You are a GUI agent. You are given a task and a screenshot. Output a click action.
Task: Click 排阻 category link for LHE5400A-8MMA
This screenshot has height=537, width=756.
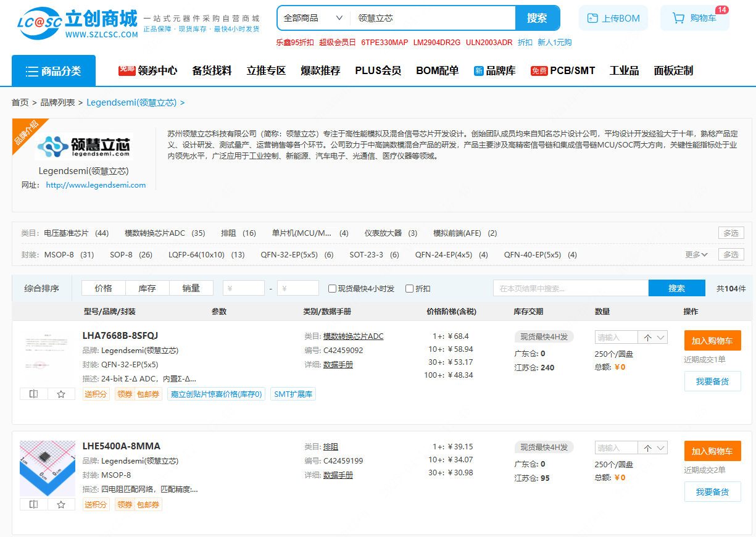point(331,447)
